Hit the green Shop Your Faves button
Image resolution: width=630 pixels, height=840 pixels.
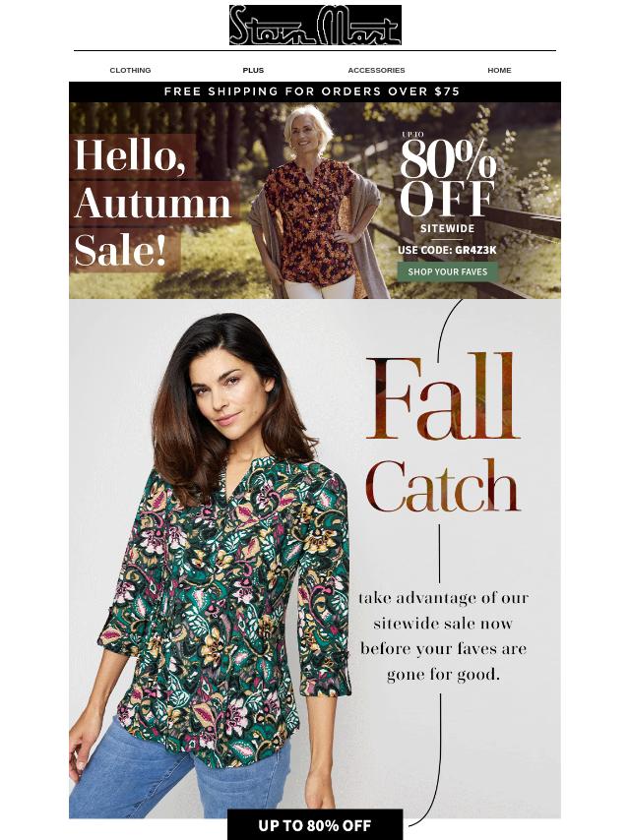[x=448, y=271]
